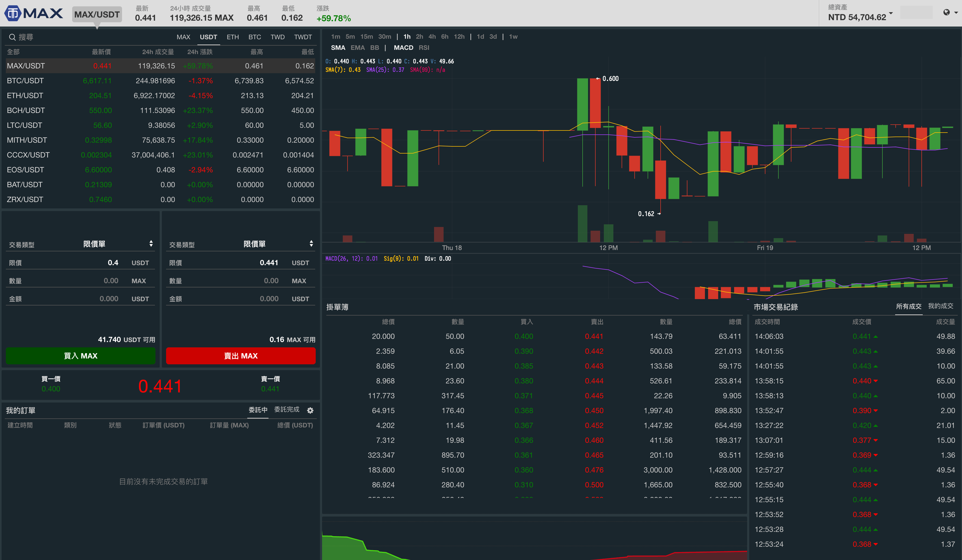Image resolution: width=962 pixels, height=560 pixels.
Task: Select ETH/USDT market row
Action: [160, 95]
